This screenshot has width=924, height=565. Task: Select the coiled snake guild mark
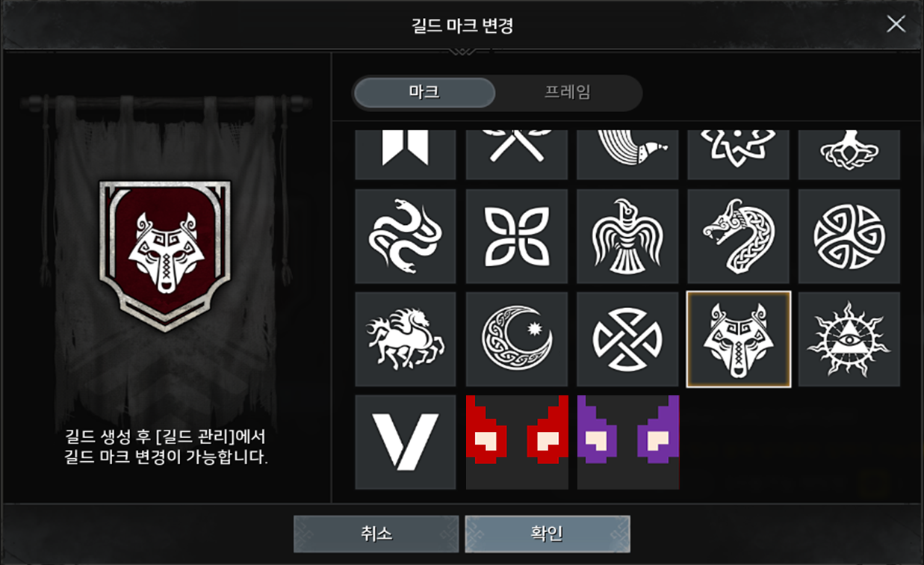coord(406,236)
